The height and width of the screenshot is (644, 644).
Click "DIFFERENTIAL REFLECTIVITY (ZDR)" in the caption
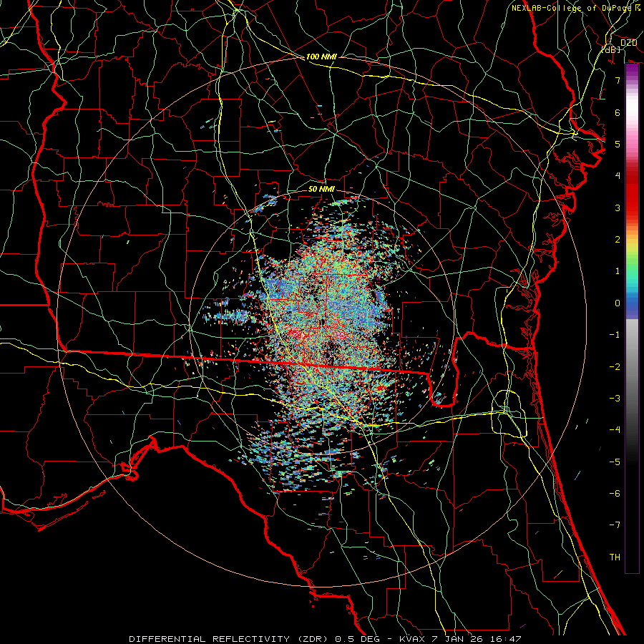pyautogui.click(x=229, y=639)
